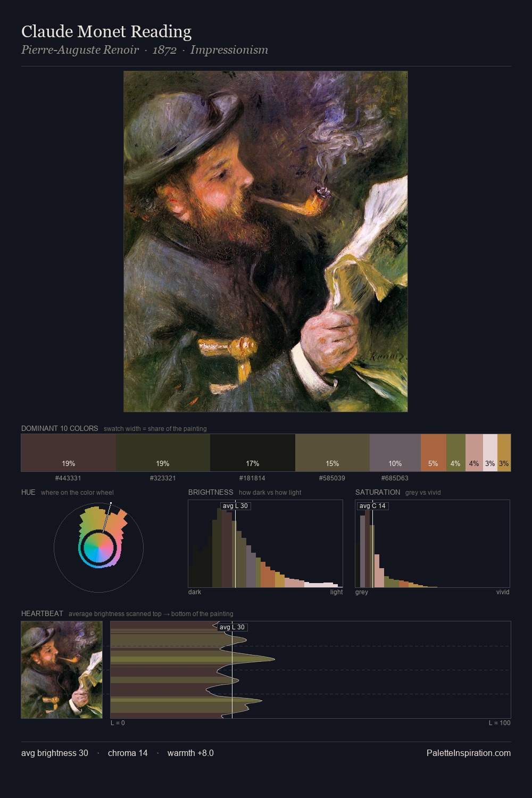Click the 'vivid' axis label under Saturation
This screenshot has height=798, width=532.
[503, 592]
